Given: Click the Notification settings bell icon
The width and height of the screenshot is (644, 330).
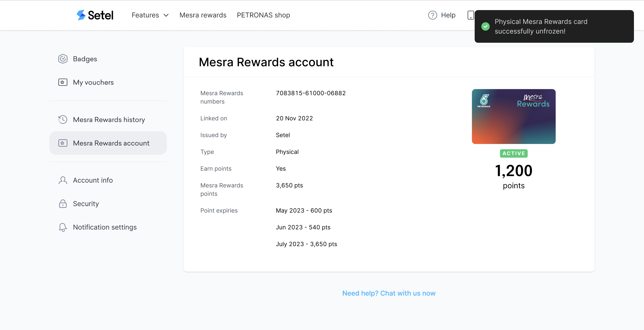Looking at the screenshot, I should pyautogui.click(x=63, y=227).
